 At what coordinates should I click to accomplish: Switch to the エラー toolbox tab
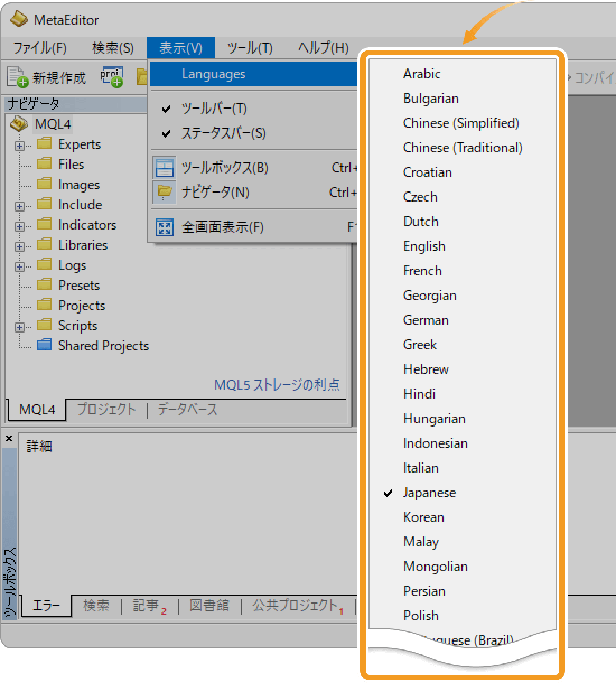coord(46,606)
